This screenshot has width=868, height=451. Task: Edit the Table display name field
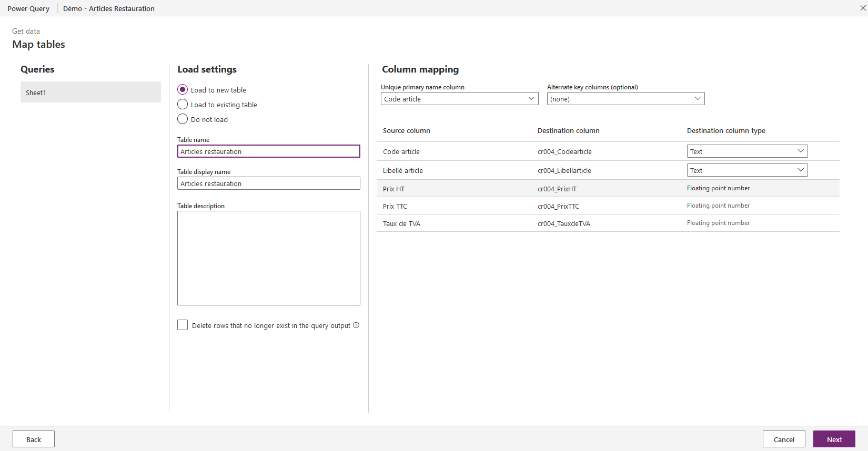pos(269,183)
